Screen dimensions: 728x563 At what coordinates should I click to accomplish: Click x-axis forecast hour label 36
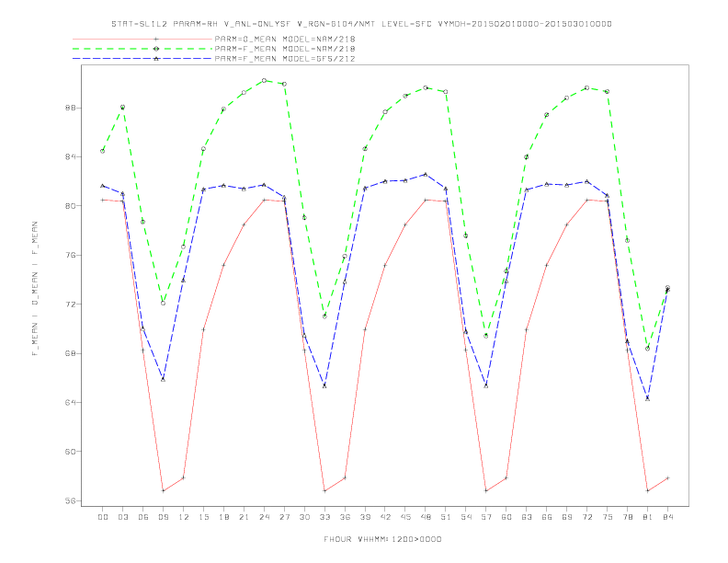(345, 517)
